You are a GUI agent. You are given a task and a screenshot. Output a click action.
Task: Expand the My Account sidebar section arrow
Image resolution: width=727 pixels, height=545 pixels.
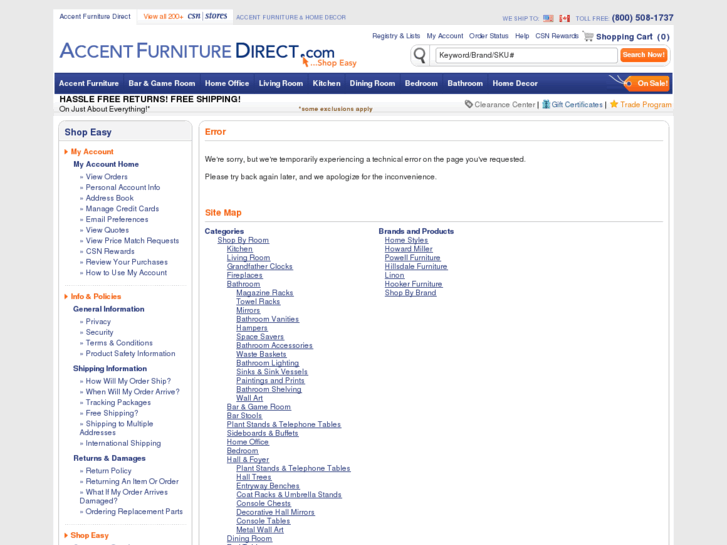(x=66, y=152)
